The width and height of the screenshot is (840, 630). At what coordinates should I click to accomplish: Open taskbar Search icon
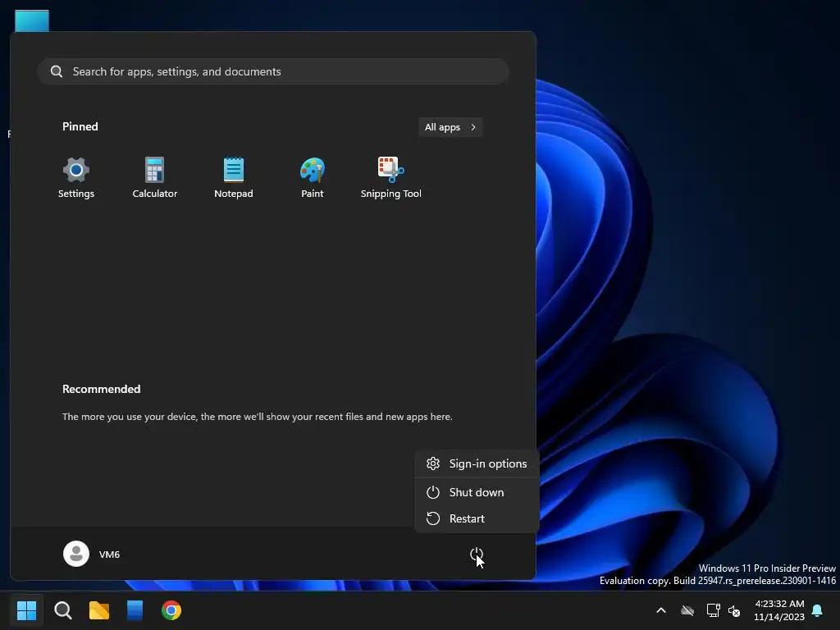pyautogui.click(x=62, y=610)
